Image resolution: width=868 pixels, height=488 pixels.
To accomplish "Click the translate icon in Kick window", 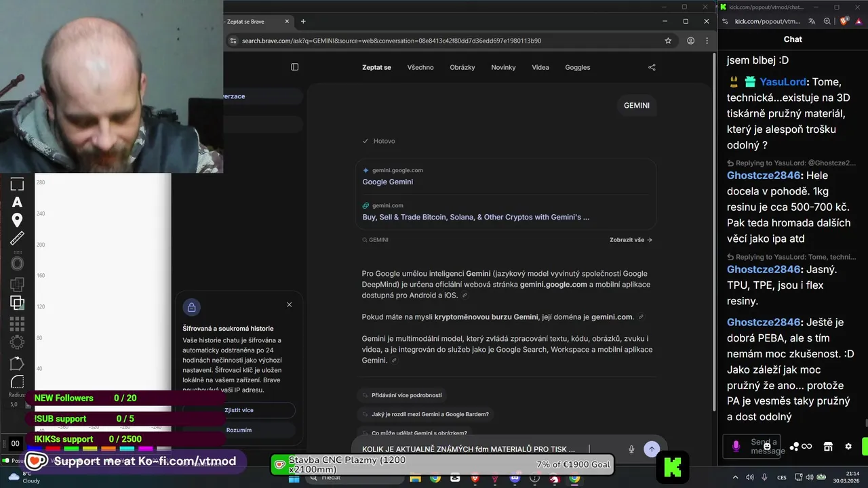I will point(812,22).
